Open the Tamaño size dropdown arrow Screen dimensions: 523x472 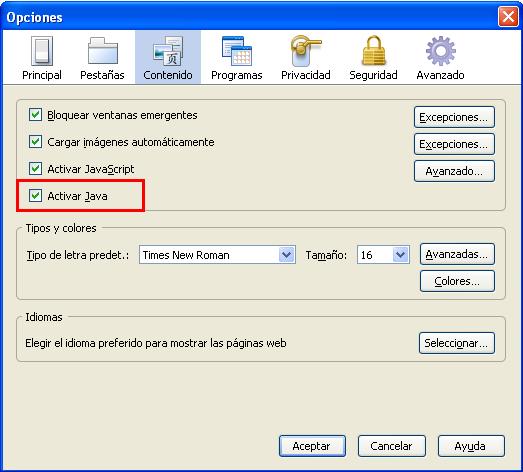(x=400, y=255)
